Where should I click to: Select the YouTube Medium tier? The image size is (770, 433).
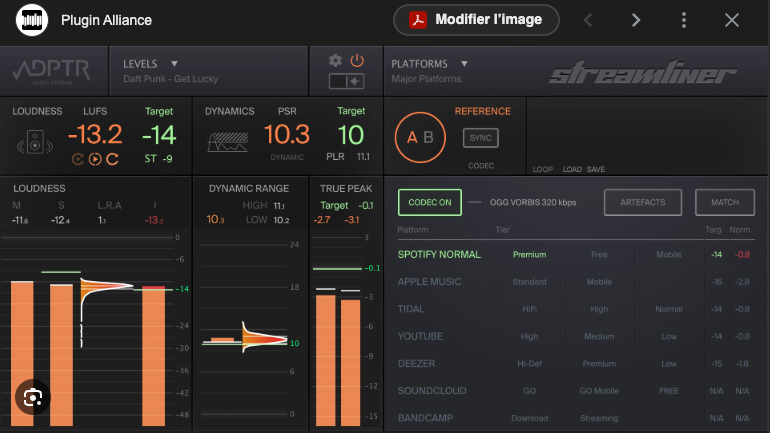pyautogui.click(x=599, y=336)
